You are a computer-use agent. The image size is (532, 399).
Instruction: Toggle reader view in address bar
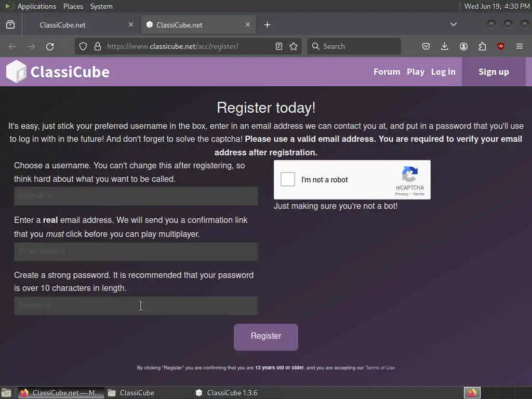(x=279, y=46)
